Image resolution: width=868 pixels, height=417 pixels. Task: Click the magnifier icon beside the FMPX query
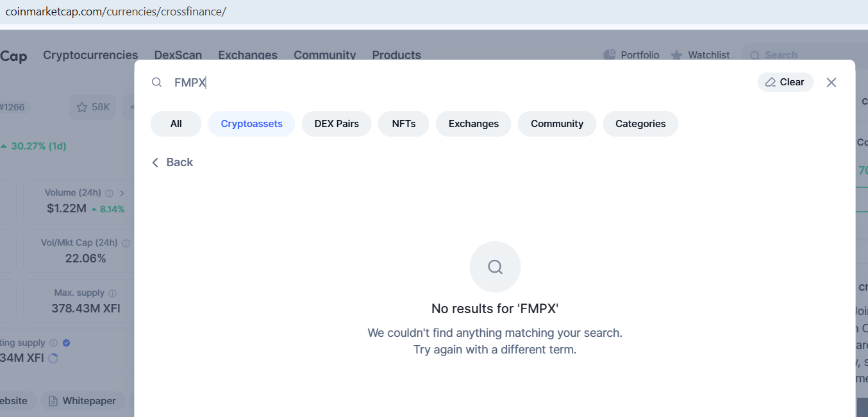tap(156, 82)
